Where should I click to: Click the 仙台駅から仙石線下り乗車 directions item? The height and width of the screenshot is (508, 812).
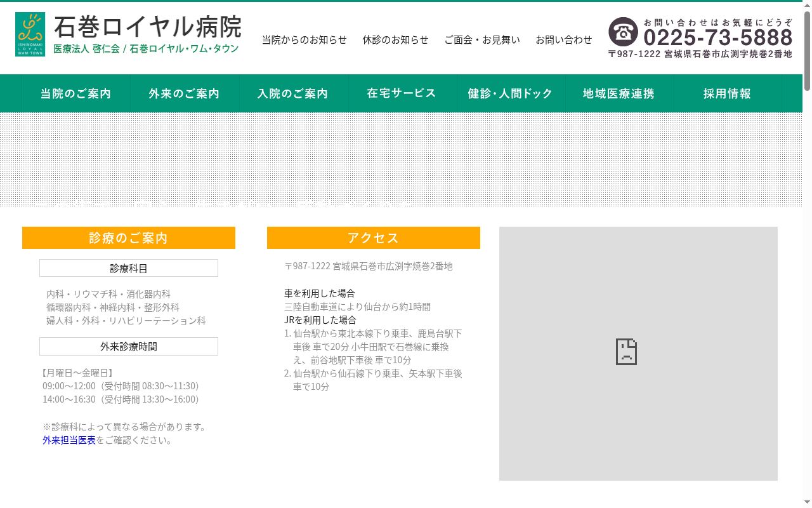[x=373, y=380]
